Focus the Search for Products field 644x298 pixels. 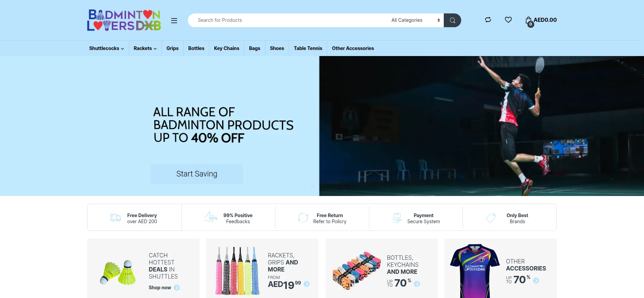pos(288,20)
